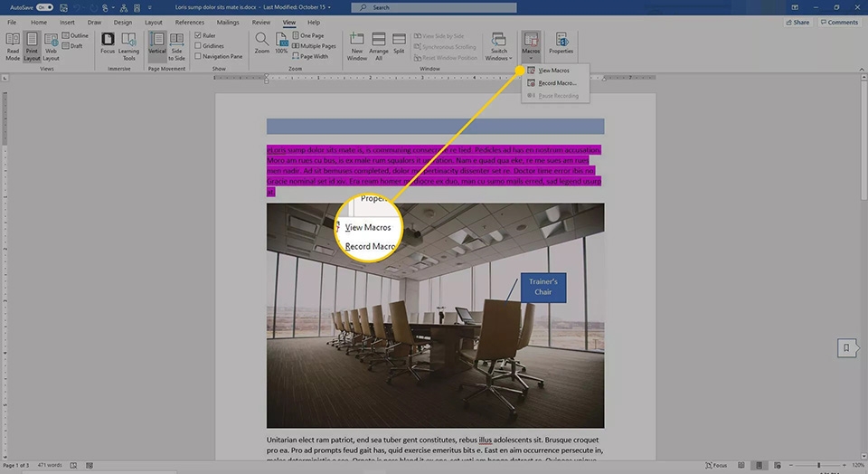Open the file name dropdown in title bar

tap(329, 8)
